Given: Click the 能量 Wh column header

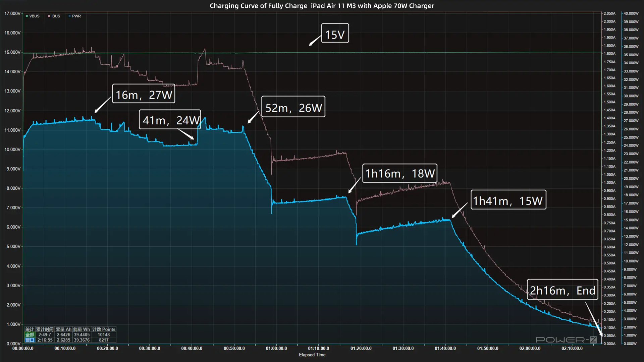Looking at the screenshot, I should [82, 329].
